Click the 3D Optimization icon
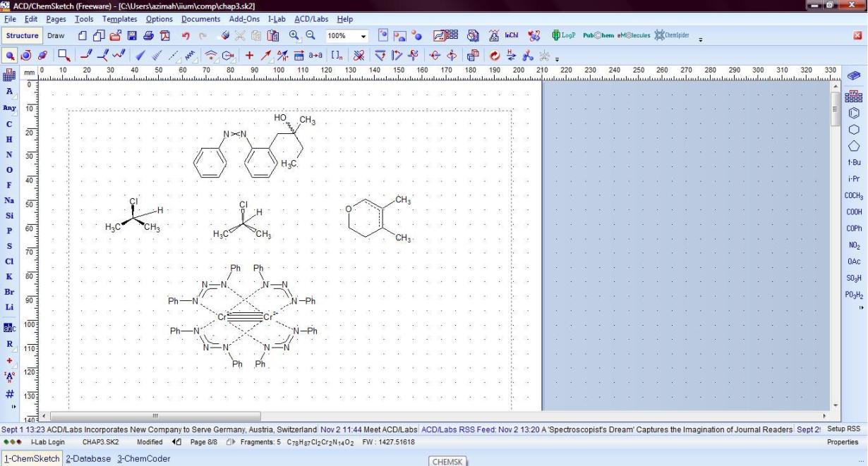Image resolution: width=868 pixels, height=466 pixels. click(x=528, y=55)
